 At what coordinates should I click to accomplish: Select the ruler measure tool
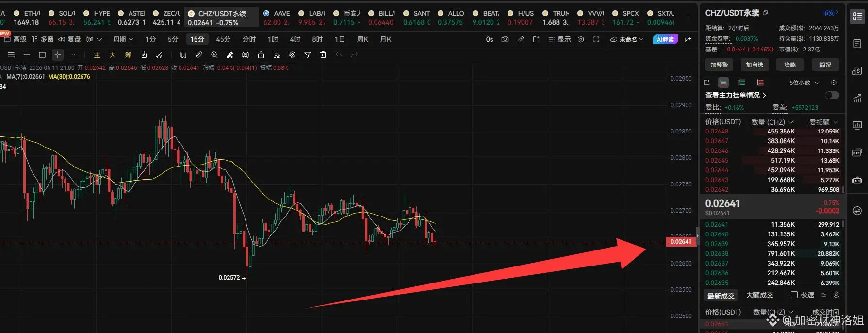coord(199,55)
